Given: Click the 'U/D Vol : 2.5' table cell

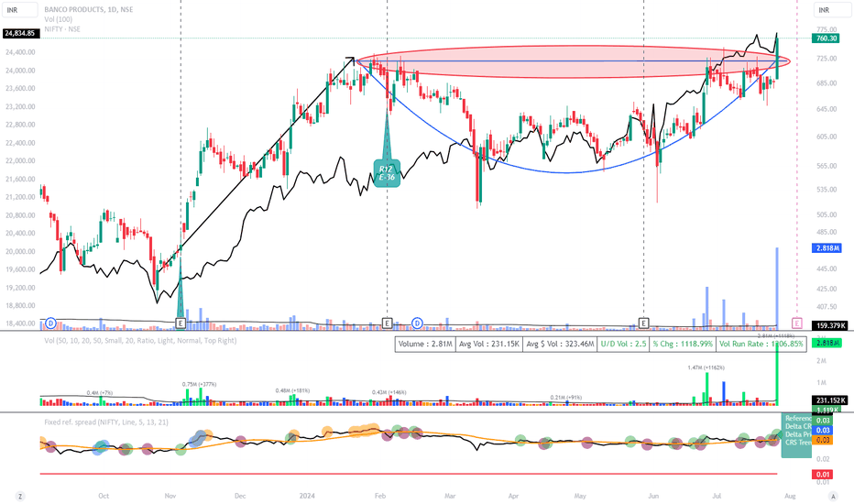Looking at the screenshot, I should (x=623, y=345).
